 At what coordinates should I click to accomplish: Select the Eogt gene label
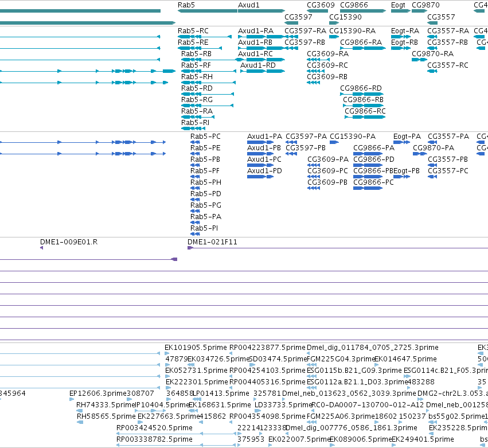pyautogui.click(x=398, y=5)
